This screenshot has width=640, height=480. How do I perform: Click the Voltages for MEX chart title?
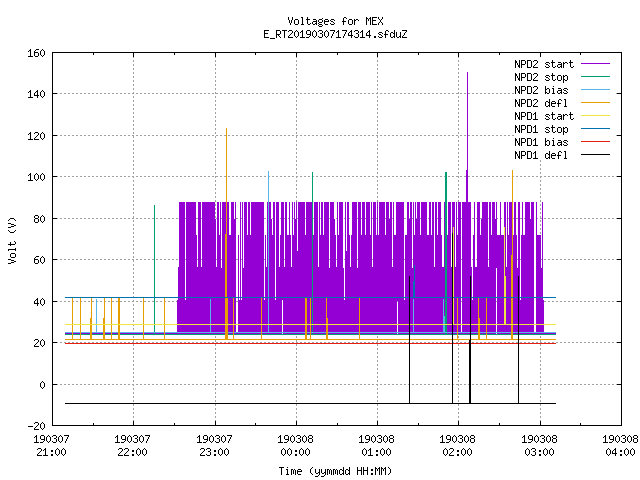click(x=335, y=21)
